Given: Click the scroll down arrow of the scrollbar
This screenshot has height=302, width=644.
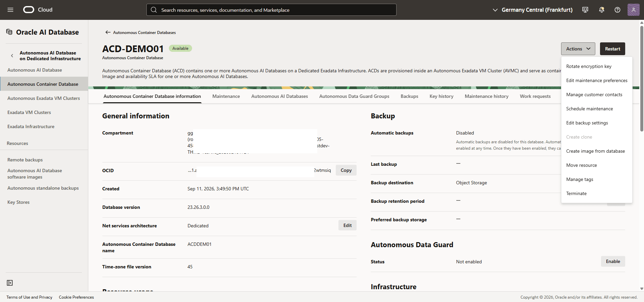Looking at the screenshot, I should (x=642, y=289).
